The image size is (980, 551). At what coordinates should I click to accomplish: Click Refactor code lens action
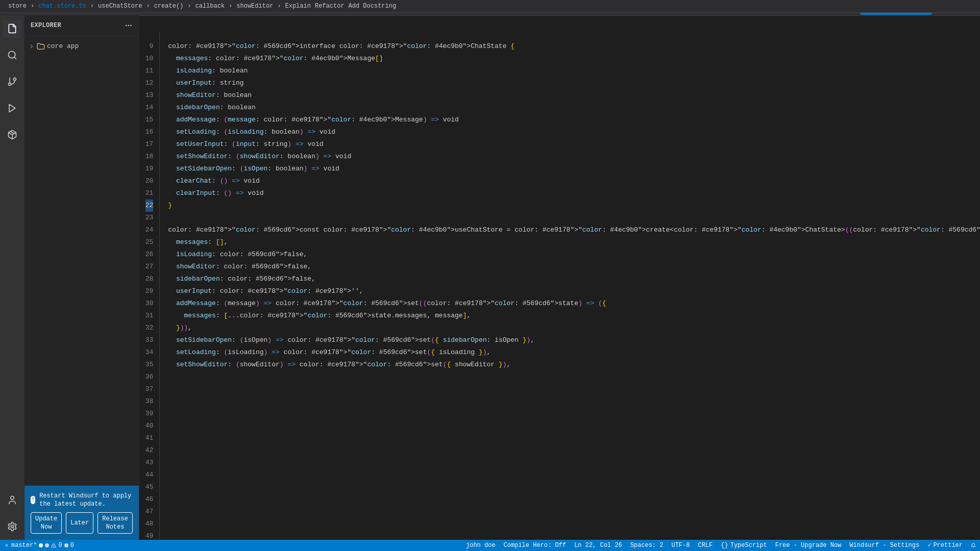(329, 6)
